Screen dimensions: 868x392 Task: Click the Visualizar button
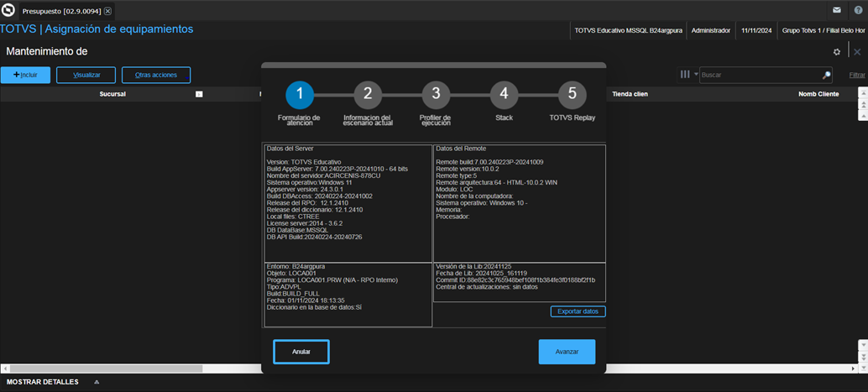pyautogui.click(x=86, y=75)
